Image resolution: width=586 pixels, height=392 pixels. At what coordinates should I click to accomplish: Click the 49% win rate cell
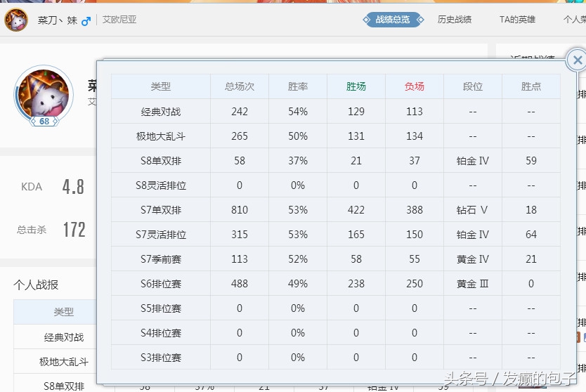[298, 284]
